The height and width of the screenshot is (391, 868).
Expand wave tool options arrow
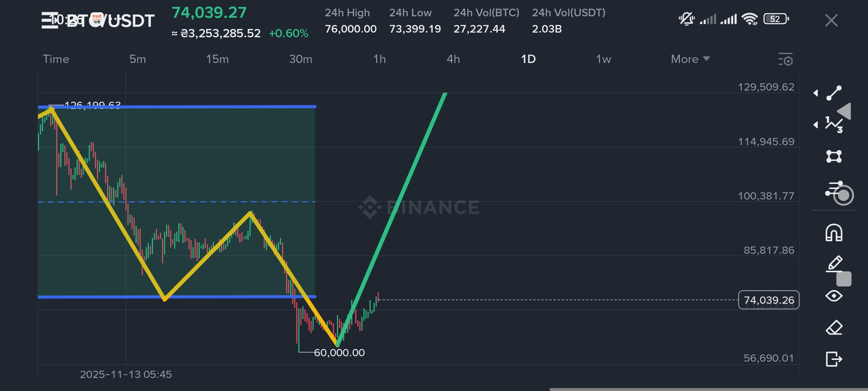click(816, 125)
